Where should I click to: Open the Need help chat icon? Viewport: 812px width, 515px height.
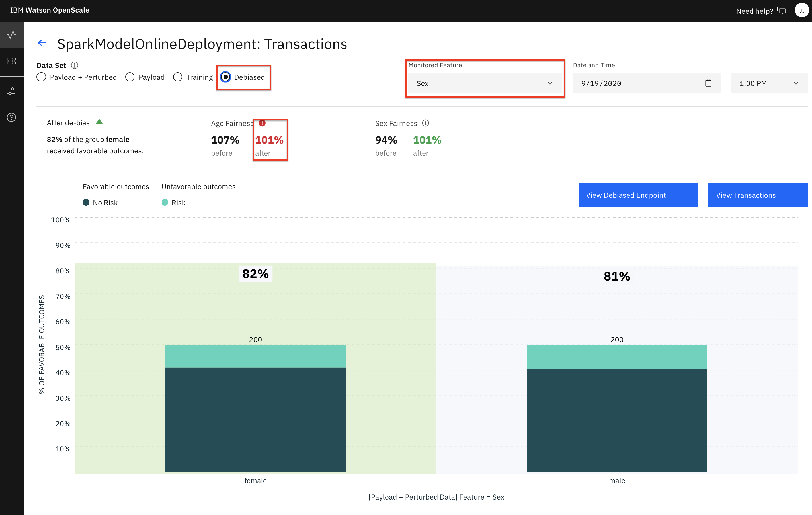pyautogui.click(x=782, y=11)
